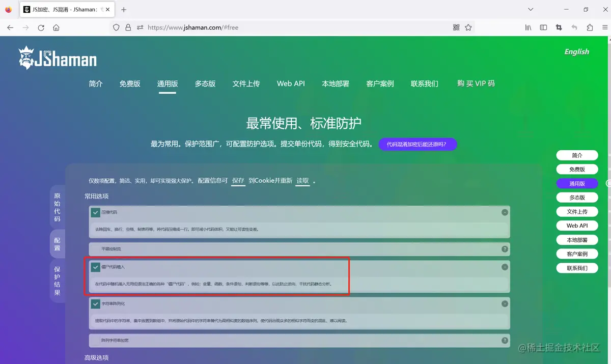611x364 pixels.
Task: Click the QR code icon in the address bar
Action: pyautogui.click(x=456, y=27)
